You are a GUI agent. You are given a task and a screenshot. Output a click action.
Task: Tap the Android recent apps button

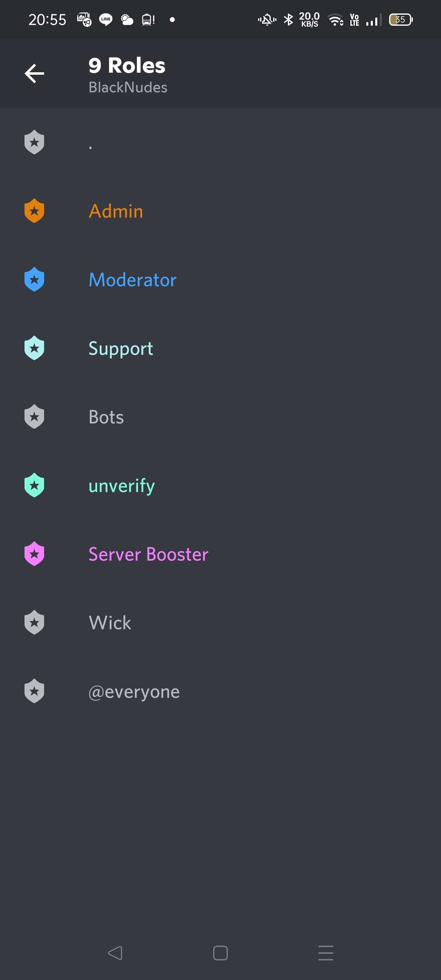point(326,953)
